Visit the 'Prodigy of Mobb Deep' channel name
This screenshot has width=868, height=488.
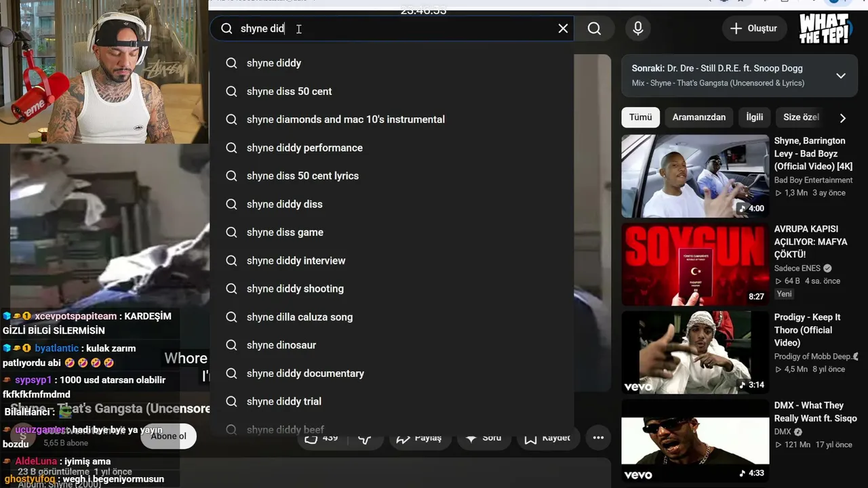[x=812, y=357]
